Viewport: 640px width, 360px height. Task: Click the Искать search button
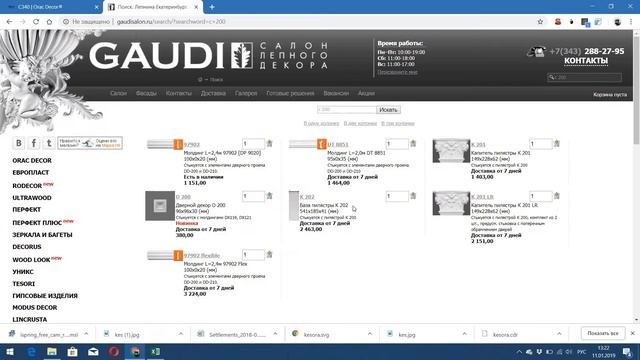click(x=388, y=110)
